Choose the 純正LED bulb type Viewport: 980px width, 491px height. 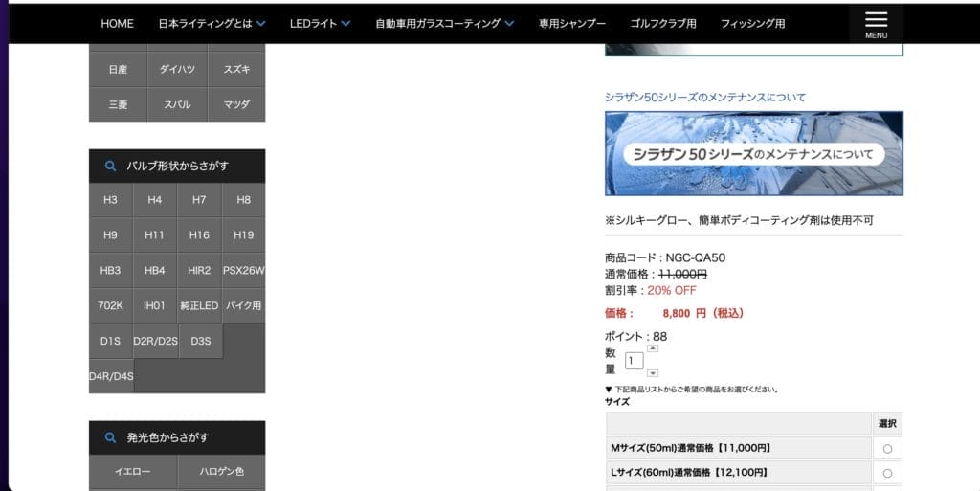(199, 305)
